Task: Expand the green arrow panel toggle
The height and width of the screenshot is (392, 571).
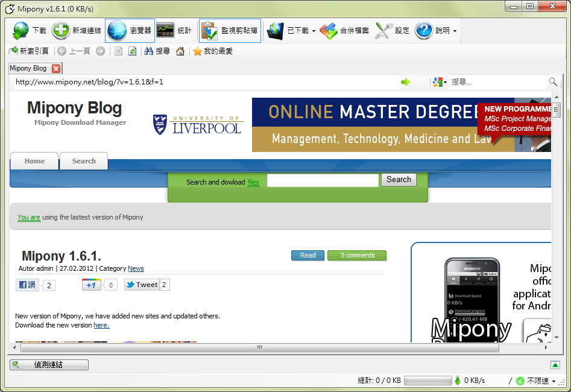Action: pos(555,365)
